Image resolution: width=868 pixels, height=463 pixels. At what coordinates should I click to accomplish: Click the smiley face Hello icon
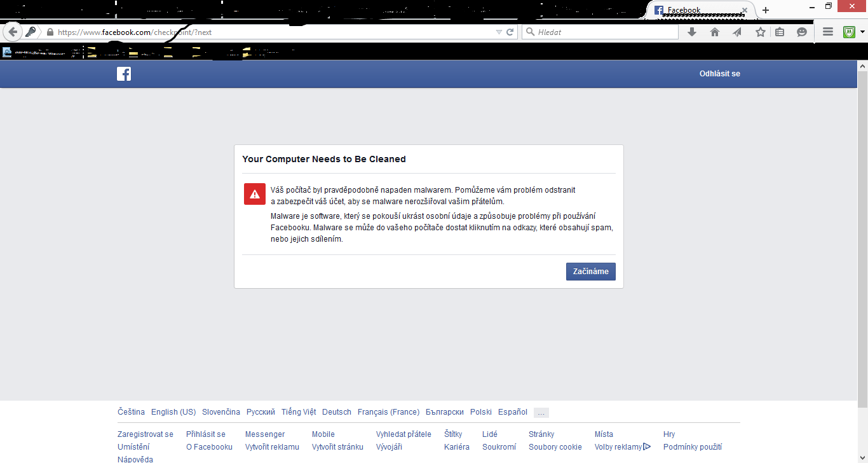[x=802, y=32]
